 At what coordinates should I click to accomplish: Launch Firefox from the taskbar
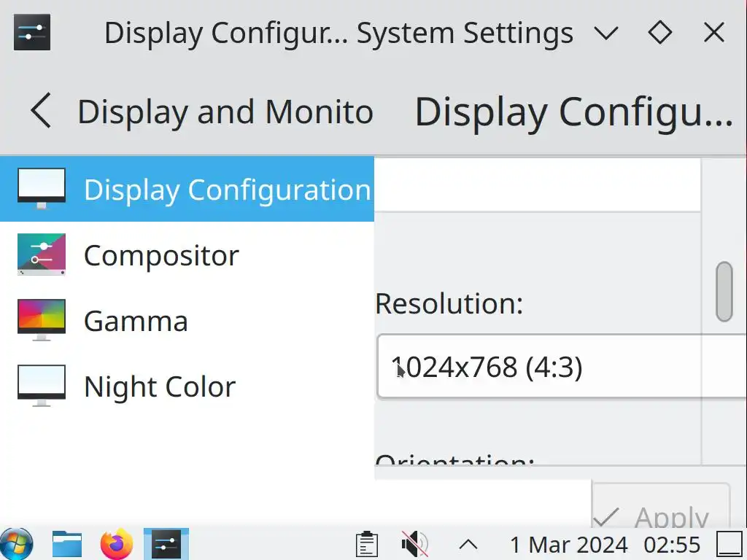pos(117,544)
